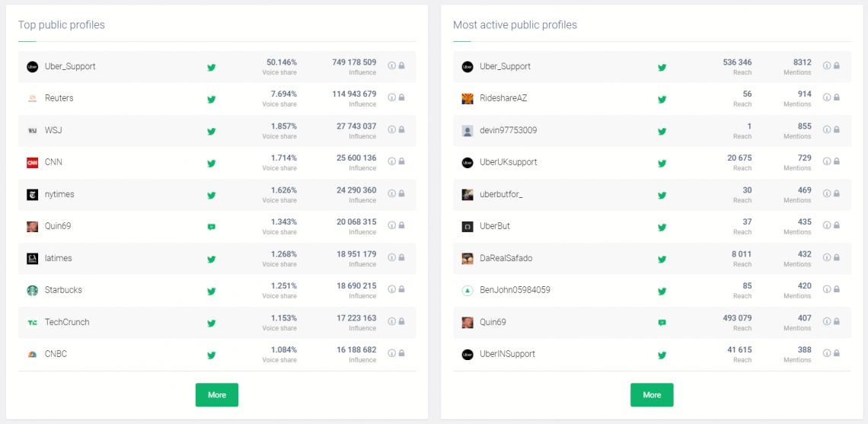Click the lock icon in Reuters row
This screenshot has height=424, width=868.
pos(401,97)
